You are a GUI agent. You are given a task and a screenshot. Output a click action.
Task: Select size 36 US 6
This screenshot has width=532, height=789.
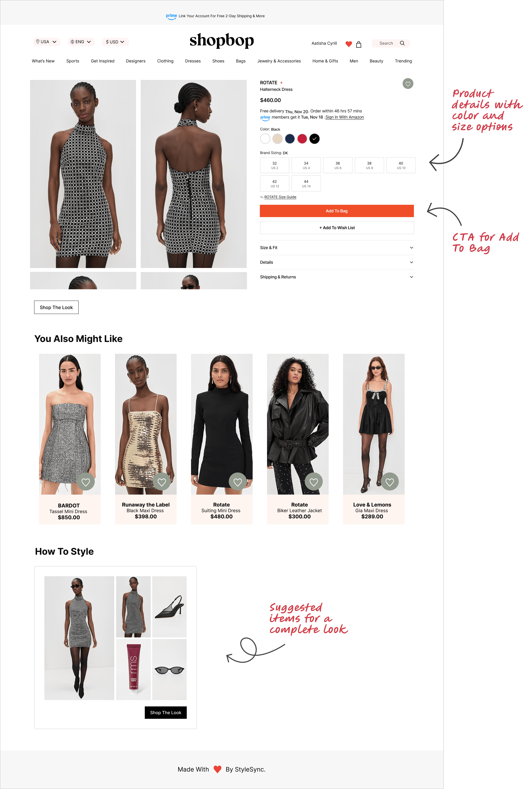point(338,165)
